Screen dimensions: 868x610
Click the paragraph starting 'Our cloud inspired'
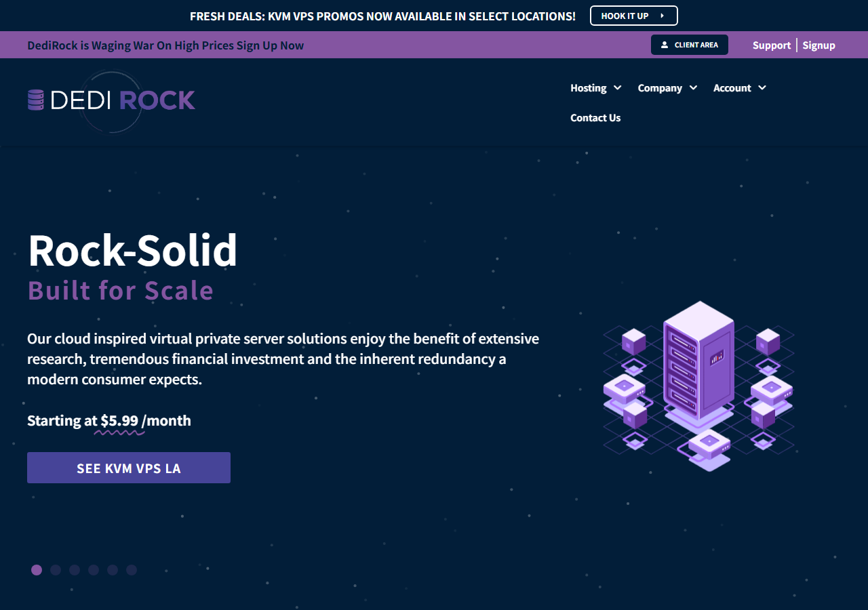click(x=283, y=359)
